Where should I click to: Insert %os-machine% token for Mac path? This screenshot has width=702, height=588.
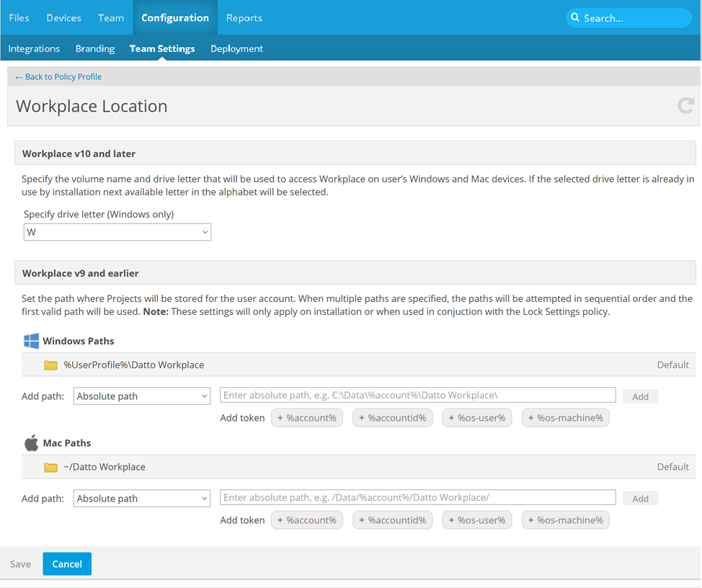566,520
